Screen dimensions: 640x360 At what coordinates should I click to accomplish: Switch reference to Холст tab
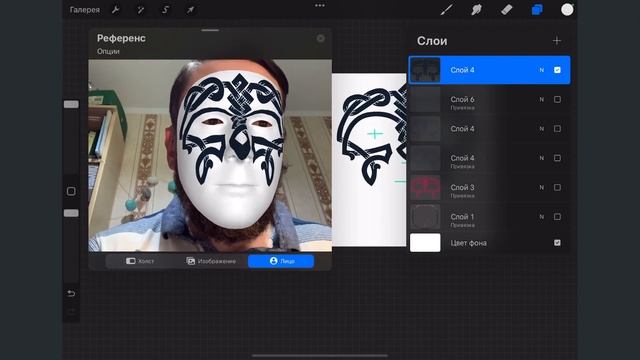[x=140, y=261]
